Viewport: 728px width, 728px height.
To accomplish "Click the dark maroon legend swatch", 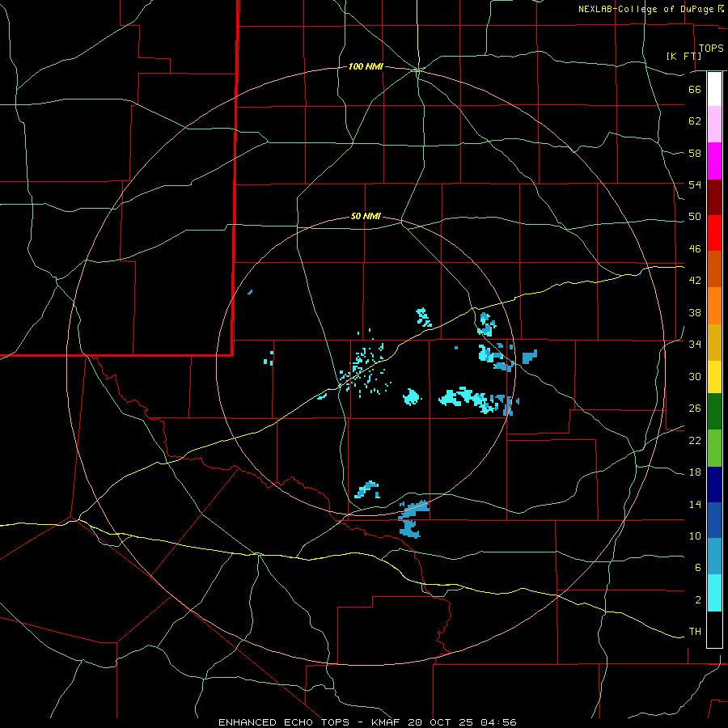I will tap(714, 197).
